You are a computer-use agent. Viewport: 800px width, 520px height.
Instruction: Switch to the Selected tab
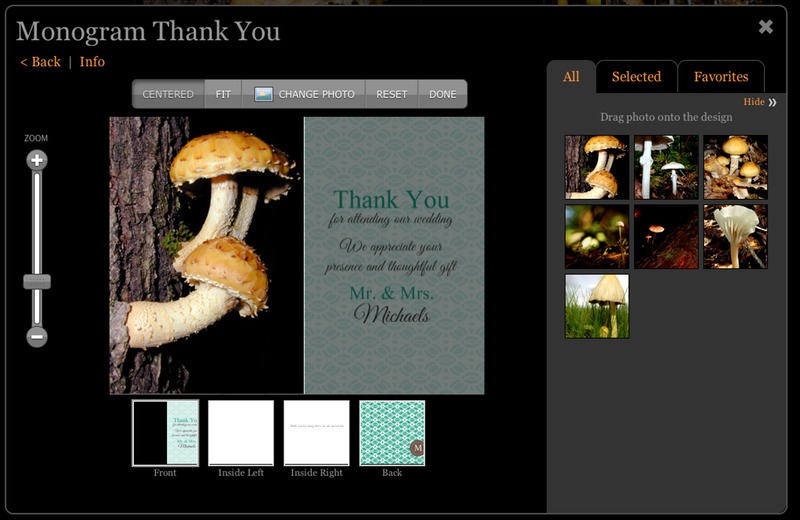pyautogui.click(x=636, y=77)
